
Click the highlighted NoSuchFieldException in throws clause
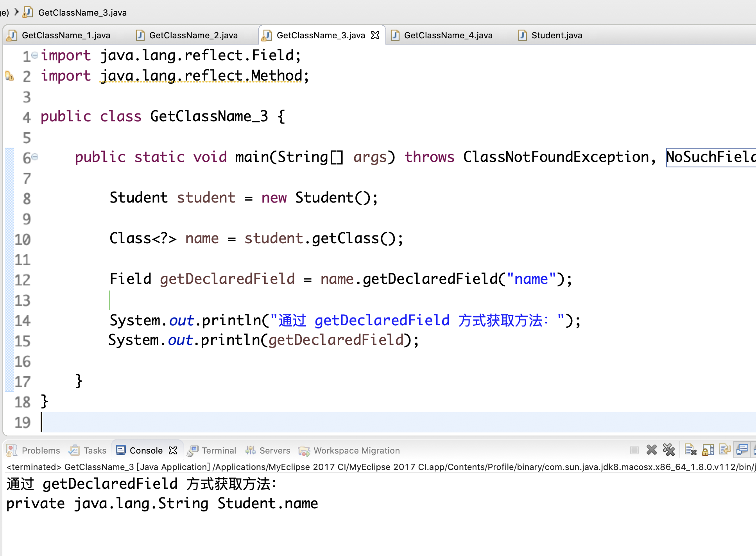(x=711, y=157)
